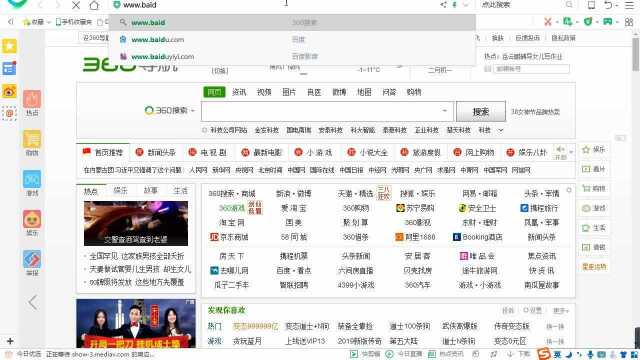Click the green gamepad extension icon
The image size is (640, 360).
608,21
